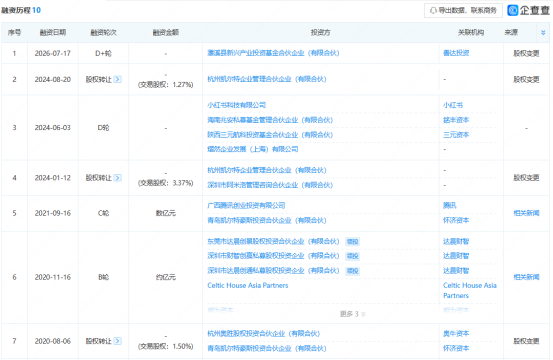Open associated institution link in D+轮 row
Viewport: 553px width, 360px height.
pyautogui.click(x=456, y=53)
